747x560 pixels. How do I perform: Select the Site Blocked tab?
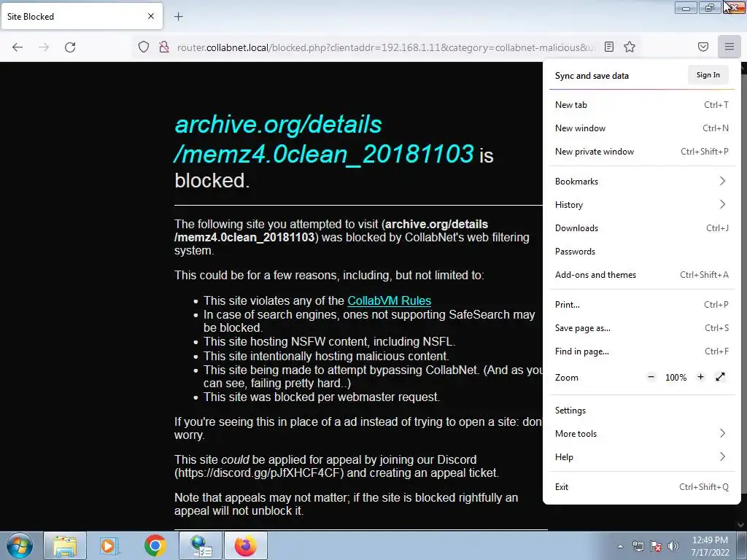coord(82,17)
